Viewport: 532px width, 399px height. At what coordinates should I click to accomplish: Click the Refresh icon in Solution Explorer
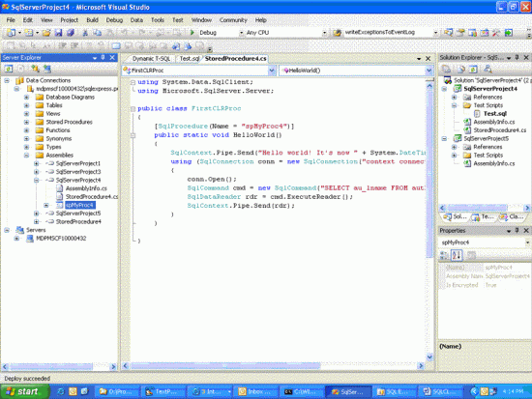click(473, 70)
